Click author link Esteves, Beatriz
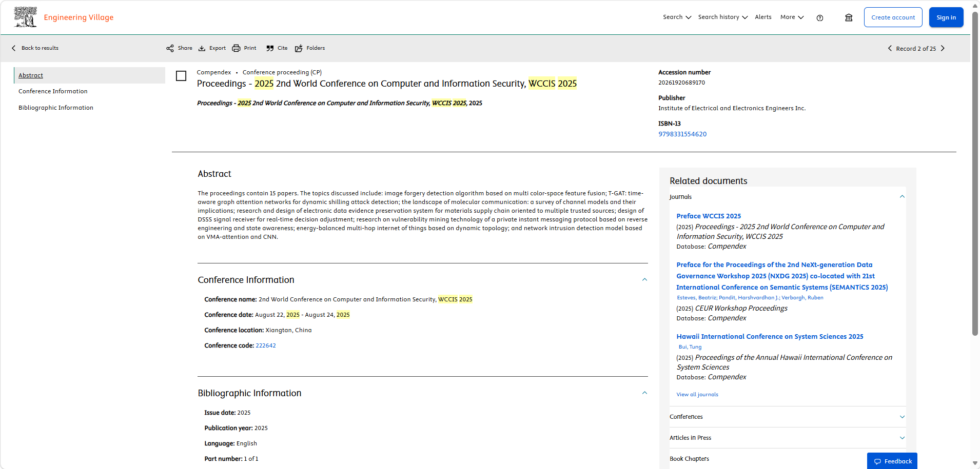The height and width of the screenshot is (469, 980). 696,298
